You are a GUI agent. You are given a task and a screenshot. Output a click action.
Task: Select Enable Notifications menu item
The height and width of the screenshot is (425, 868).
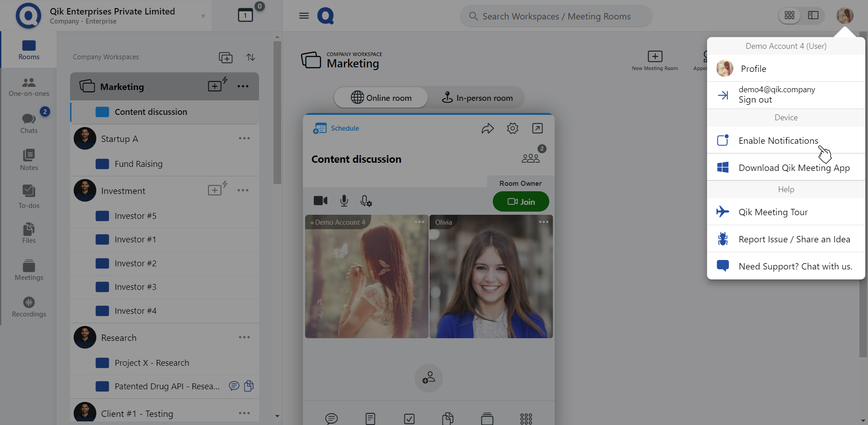pyautogui.click(x=778, y=141)
